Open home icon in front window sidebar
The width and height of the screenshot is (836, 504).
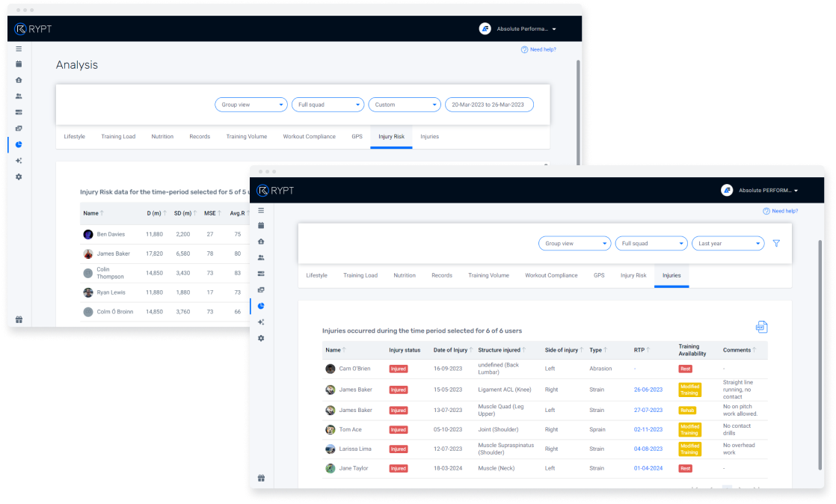point(261,242)
